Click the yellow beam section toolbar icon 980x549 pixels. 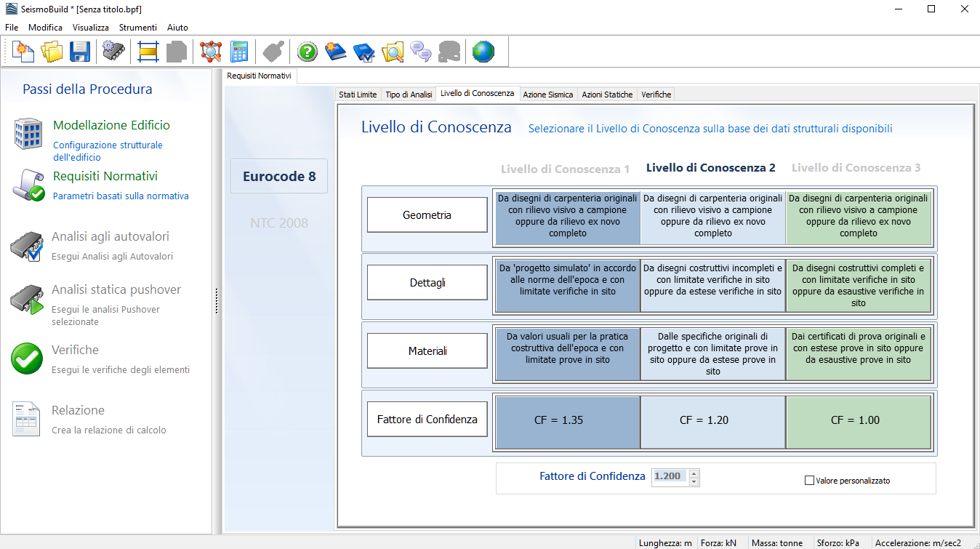pos(148,52)
